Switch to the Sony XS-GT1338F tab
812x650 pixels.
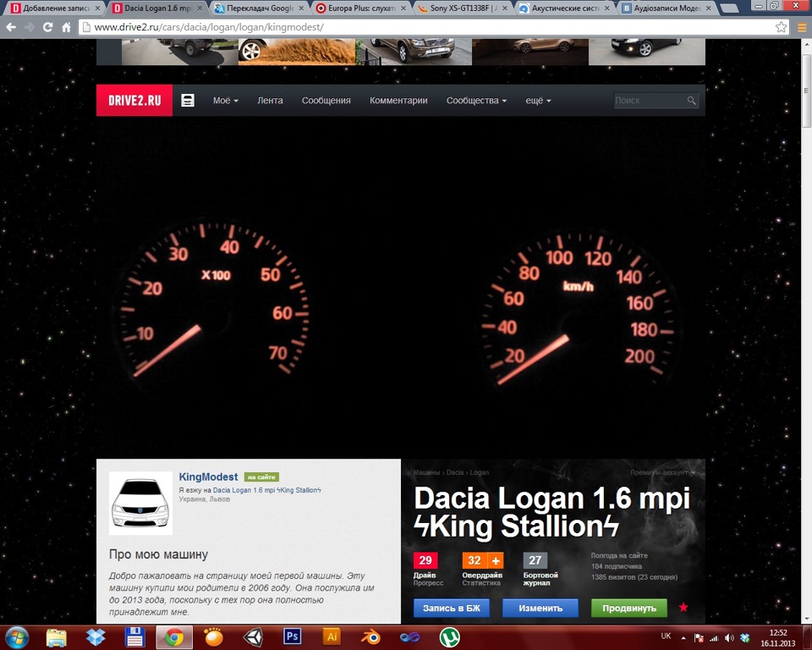pos(463,8)
